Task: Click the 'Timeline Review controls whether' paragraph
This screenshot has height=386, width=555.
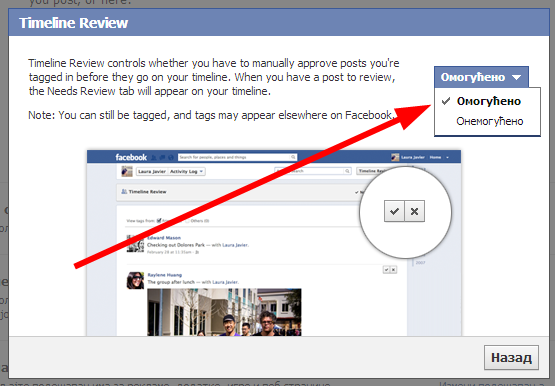Action: [x=214, y=77]
